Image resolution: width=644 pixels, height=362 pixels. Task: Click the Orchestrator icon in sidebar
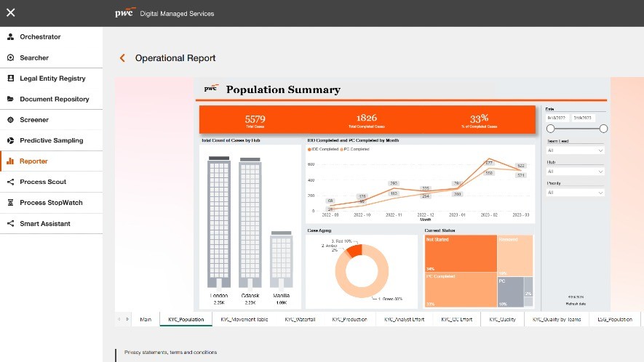coord(11,37)
